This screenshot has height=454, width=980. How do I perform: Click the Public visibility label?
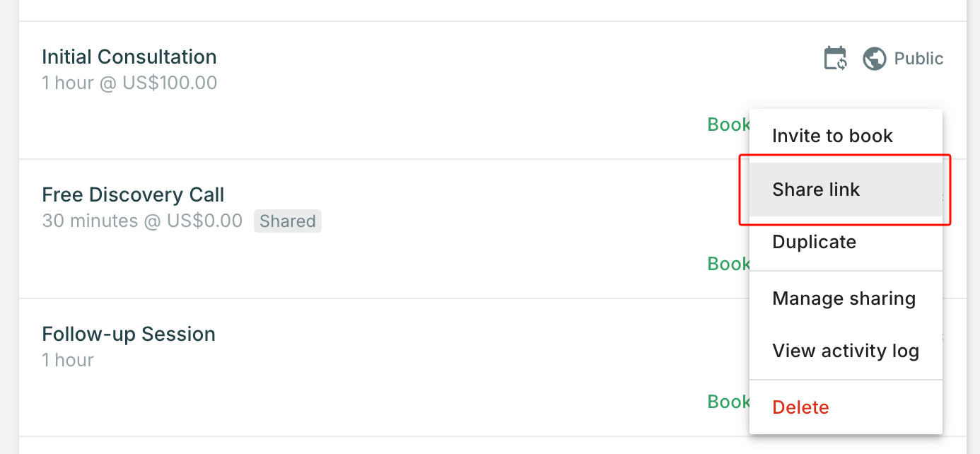tap(918, 59)
